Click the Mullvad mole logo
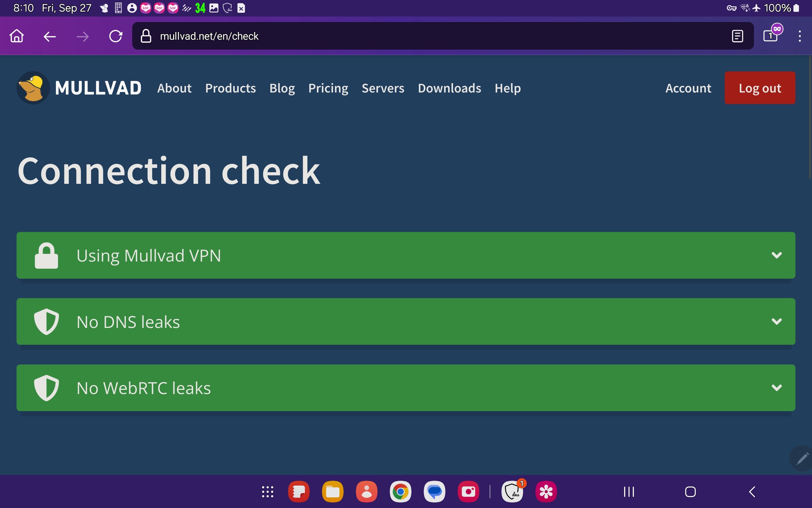This screenshot has width=812, height=508. pos(33,88)
